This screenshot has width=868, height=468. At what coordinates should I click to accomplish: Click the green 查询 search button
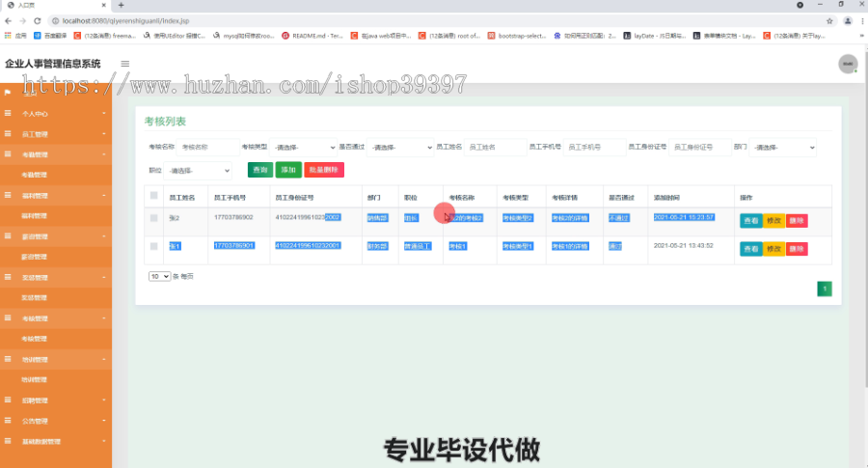260,170
